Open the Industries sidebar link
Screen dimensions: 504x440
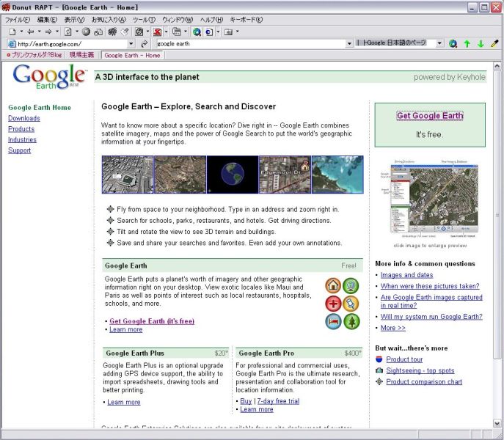click(x=22, y=140)
